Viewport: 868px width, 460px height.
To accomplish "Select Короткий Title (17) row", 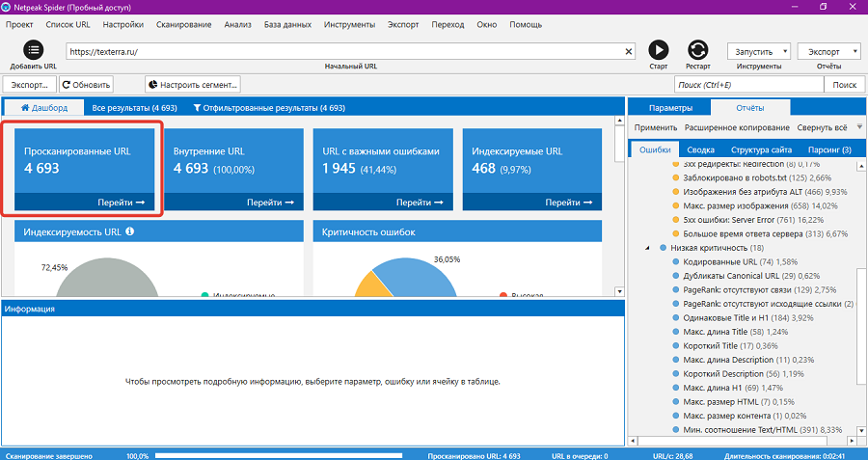I will [x=724, y=346].
